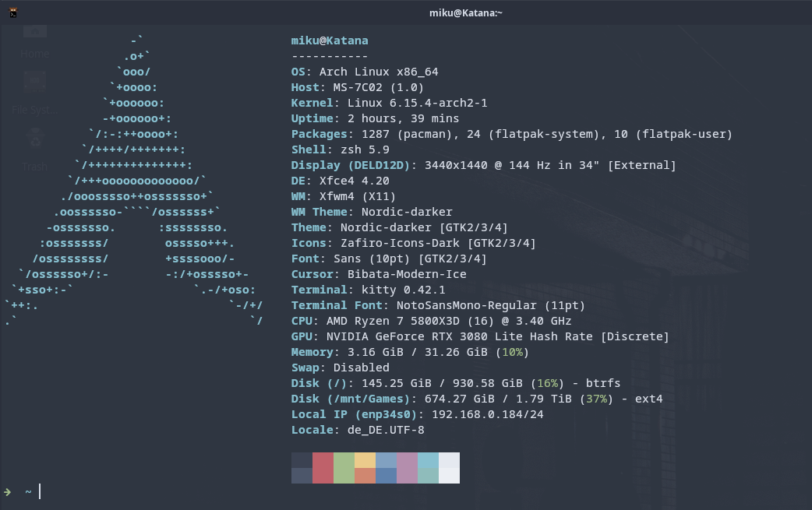This screenshot has width=812, height=510.
Task: Click the 'Memory: 3.16 GiB / 31.26 GiB' line
Action: pyautogui.click(x=410, y=352)
